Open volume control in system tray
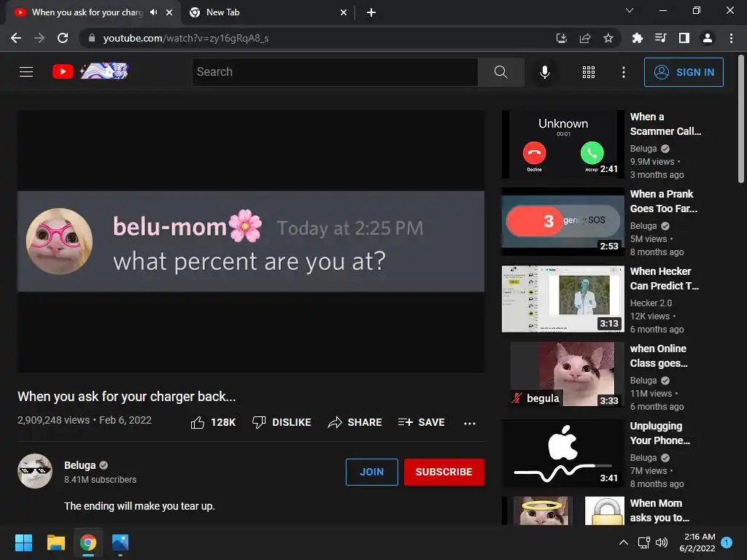This screenshot has width=747, height=560. [661, 542]
